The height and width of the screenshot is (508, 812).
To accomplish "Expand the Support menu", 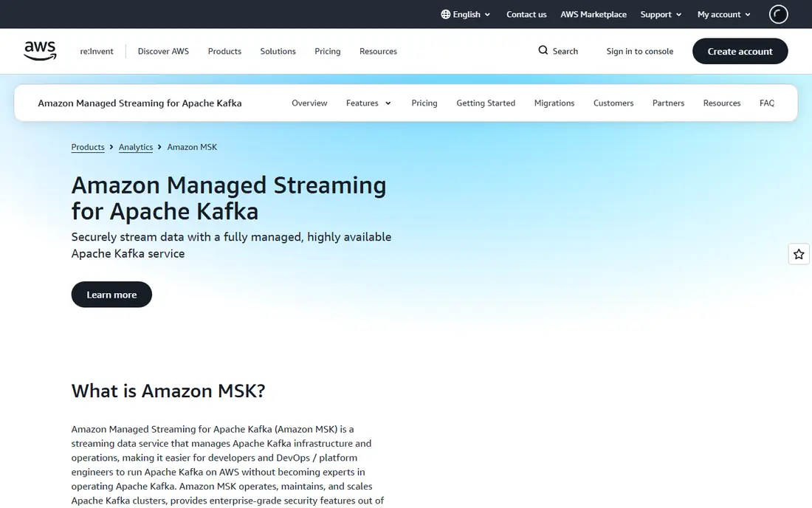I will (x=661, y=15).
